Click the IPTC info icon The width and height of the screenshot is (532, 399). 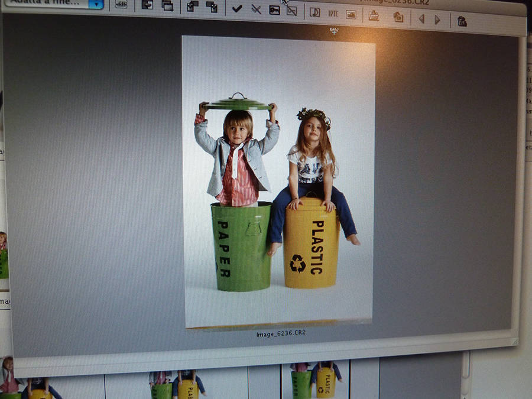click(333, 13)
